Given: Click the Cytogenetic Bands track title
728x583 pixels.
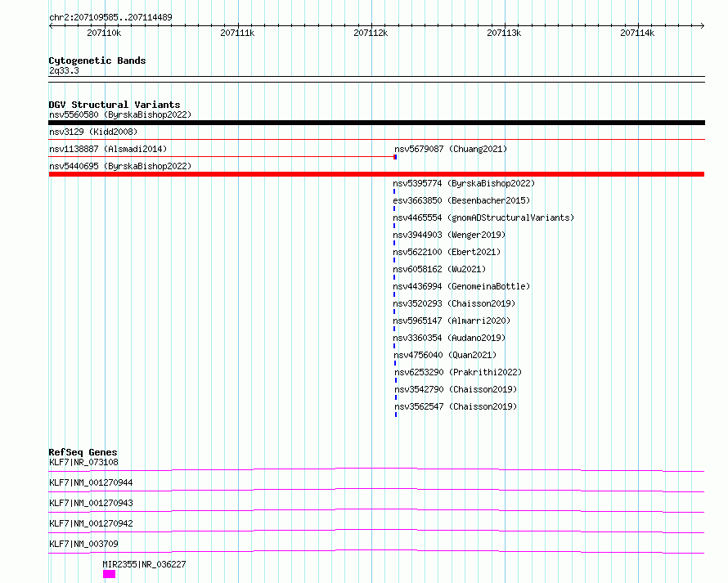Looking at the screenshot, I should (97, 61).
